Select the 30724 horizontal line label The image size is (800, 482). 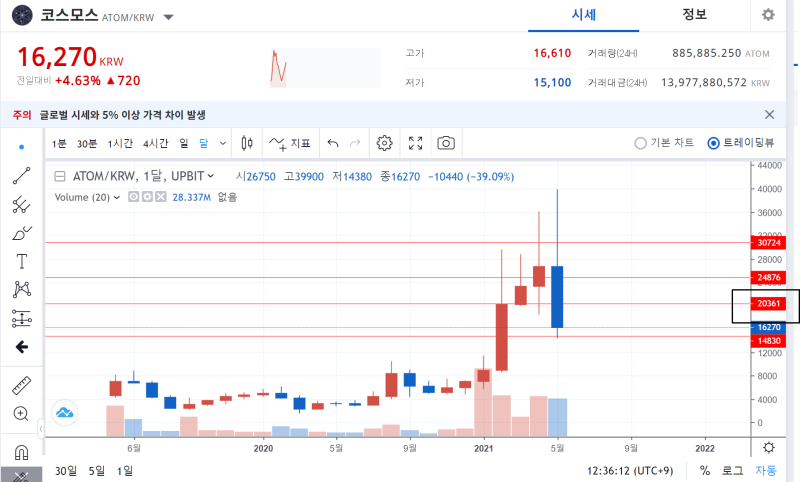point(768,243)
